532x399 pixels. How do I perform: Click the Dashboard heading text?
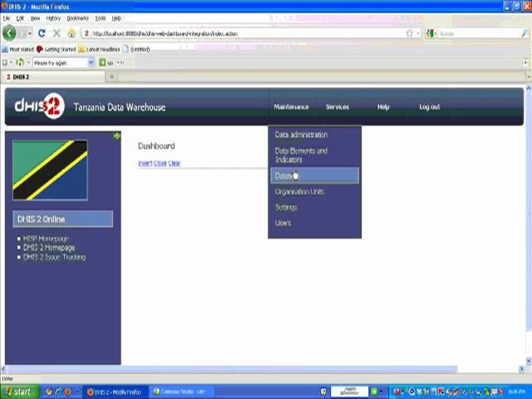click(x=156, y=146)
